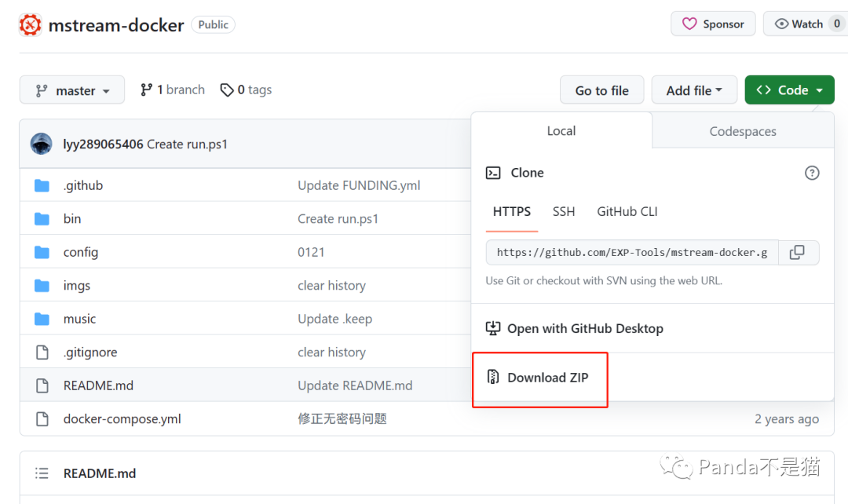848x504 pixels.
Task: Open the .gitignore row clear history commit
Action: [x=331, y=352]
